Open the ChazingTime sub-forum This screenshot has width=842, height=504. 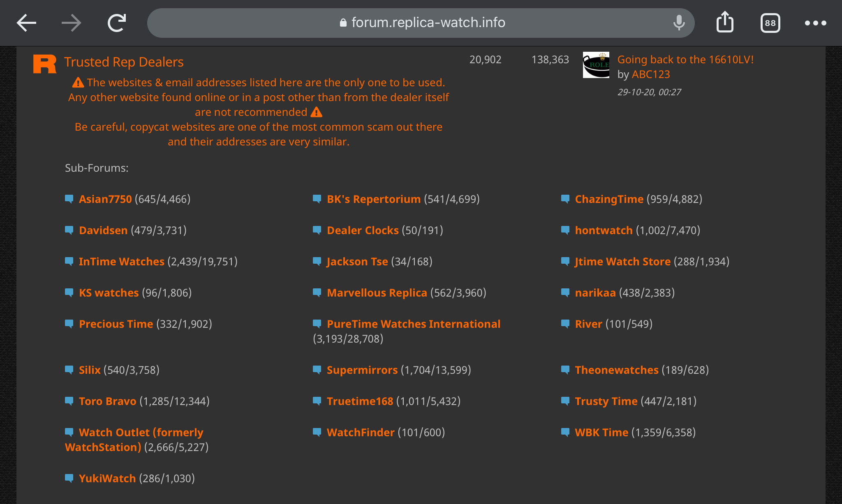click(609, 199)
